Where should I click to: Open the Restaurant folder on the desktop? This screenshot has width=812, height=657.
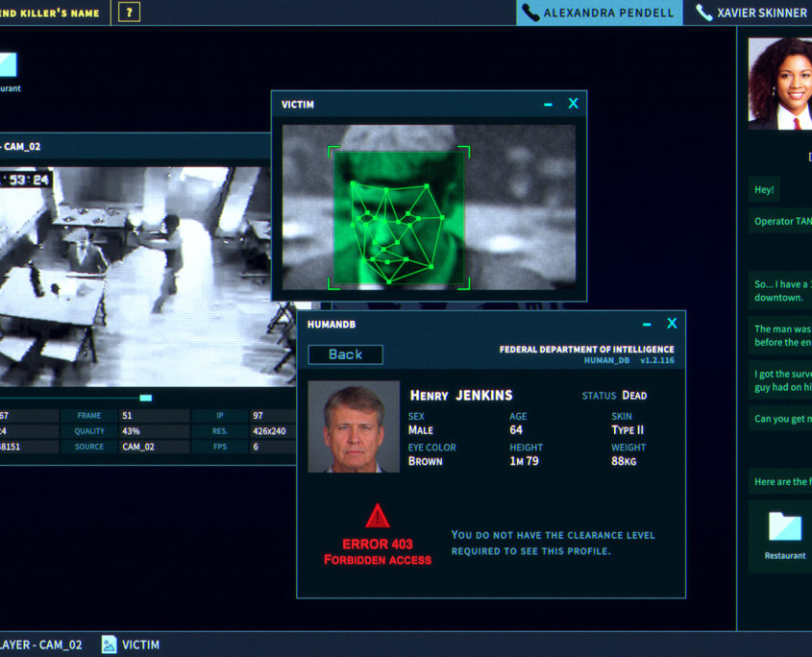coord(6,65)
